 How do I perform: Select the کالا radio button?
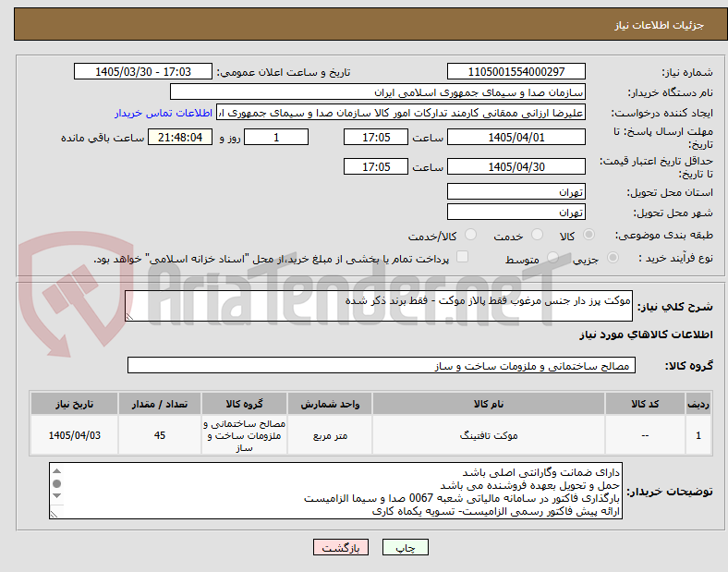click(588, 235)
